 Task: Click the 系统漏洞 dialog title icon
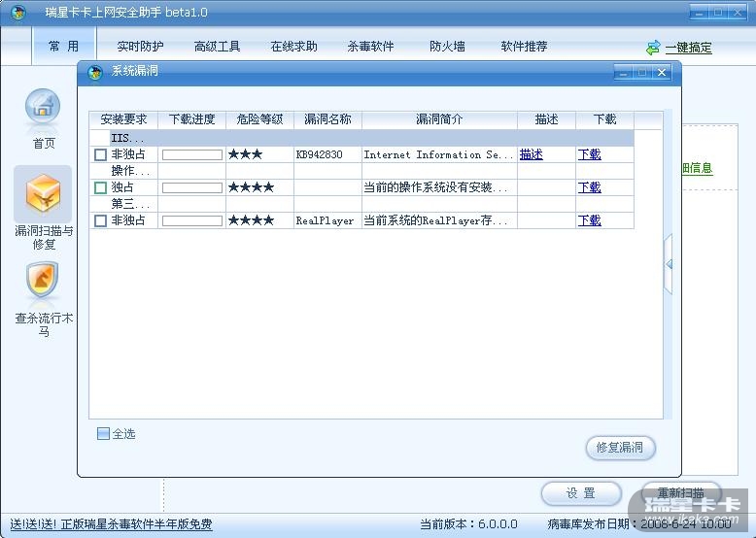click(x=95, y=73)
